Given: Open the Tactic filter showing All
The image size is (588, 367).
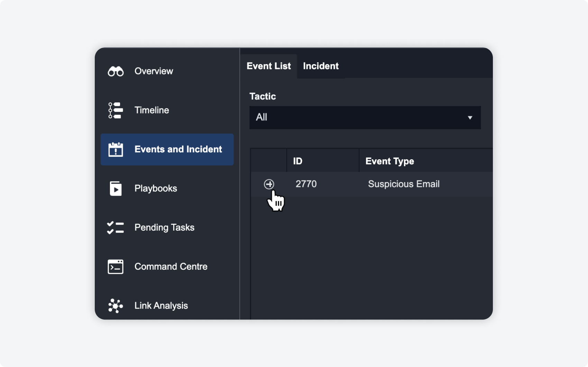Looking at the screenshot, I should tap(360, 118).
